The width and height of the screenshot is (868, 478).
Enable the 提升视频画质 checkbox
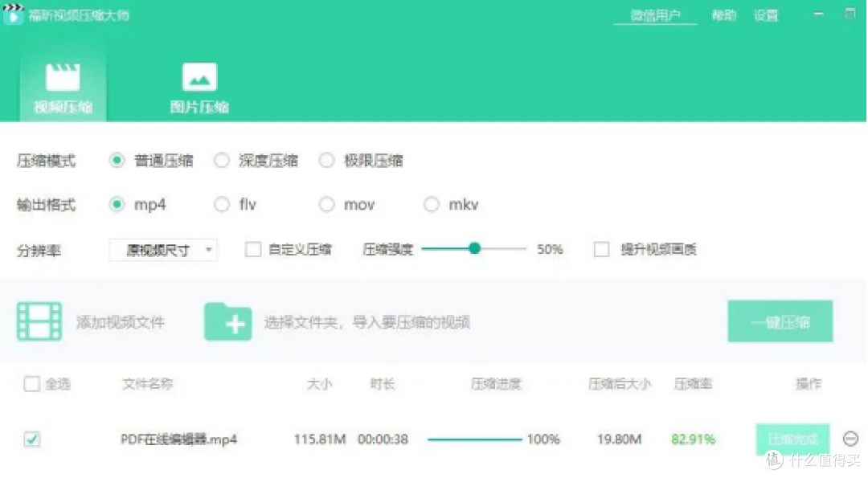point(602,250)
